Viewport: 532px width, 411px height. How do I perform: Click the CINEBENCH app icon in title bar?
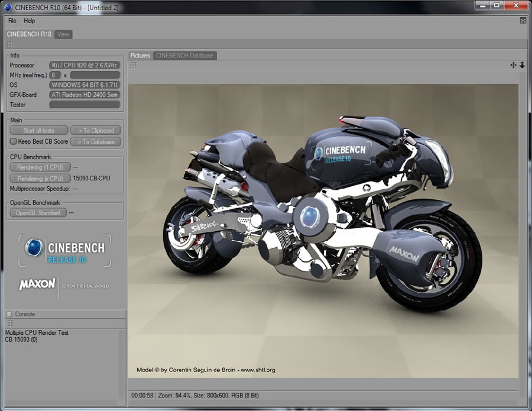click(8, 8)
